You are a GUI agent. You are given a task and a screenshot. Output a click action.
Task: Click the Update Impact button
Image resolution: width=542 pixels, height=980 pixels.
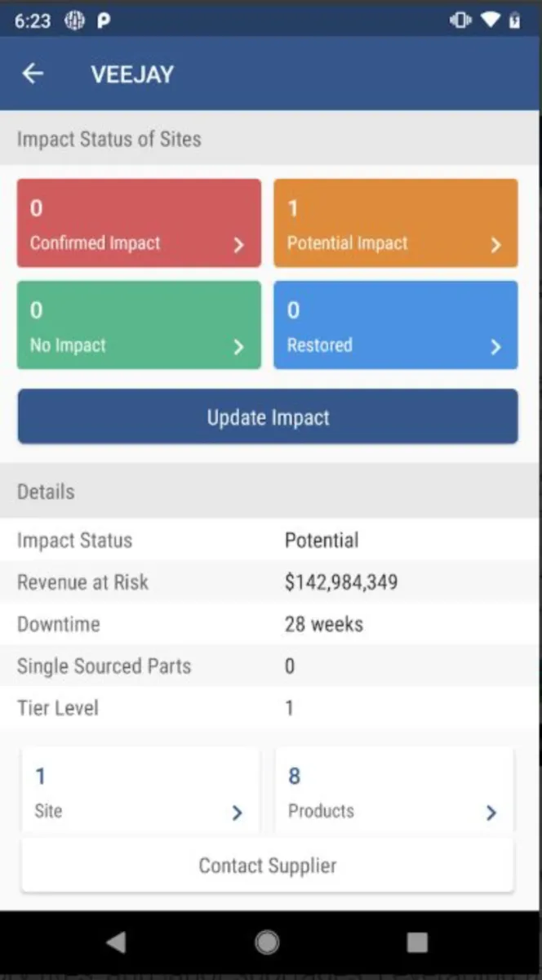tap(268, 417)
